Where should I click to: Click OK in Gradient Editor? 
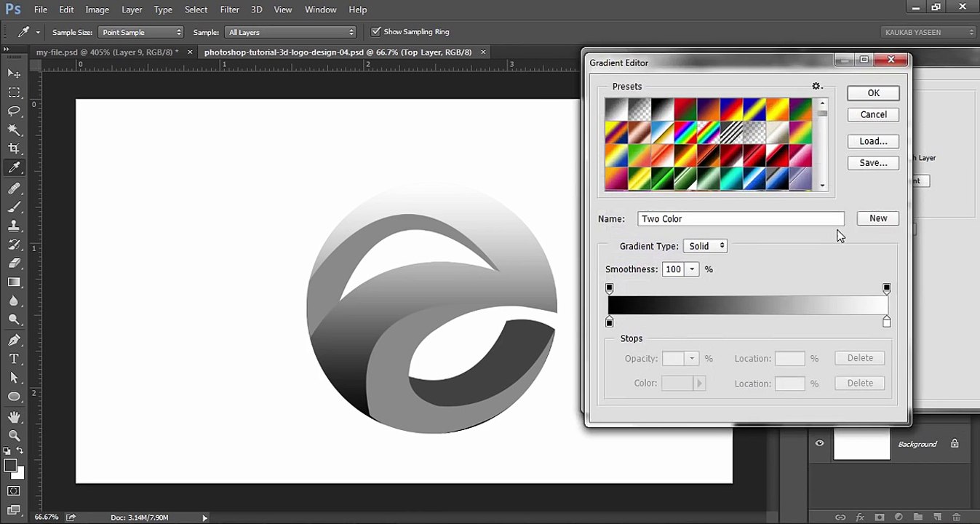click(x=873, y=93)
